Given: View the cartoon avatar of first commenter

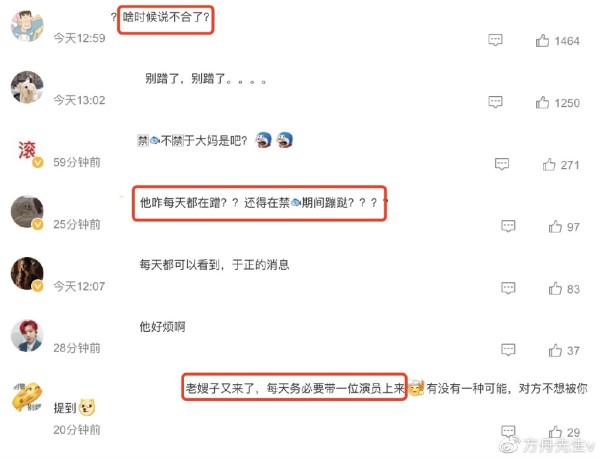Looking at the screenshot, I should 27,26.
